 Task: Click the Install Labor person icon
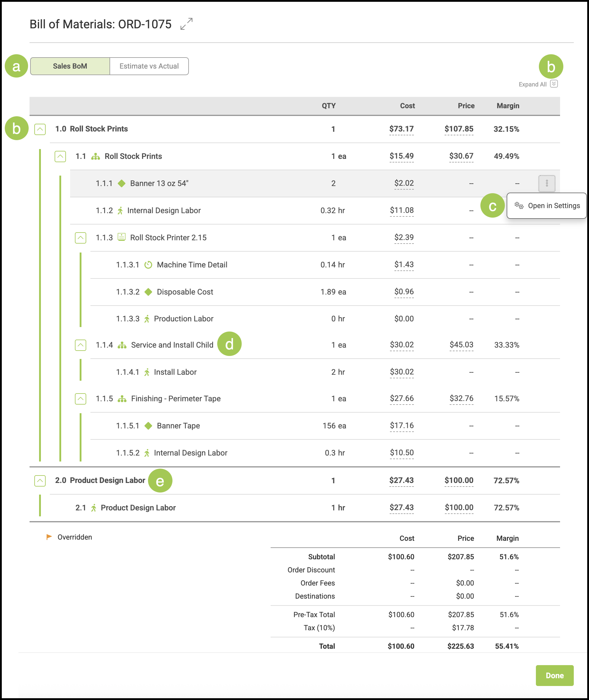pos(147,372)
